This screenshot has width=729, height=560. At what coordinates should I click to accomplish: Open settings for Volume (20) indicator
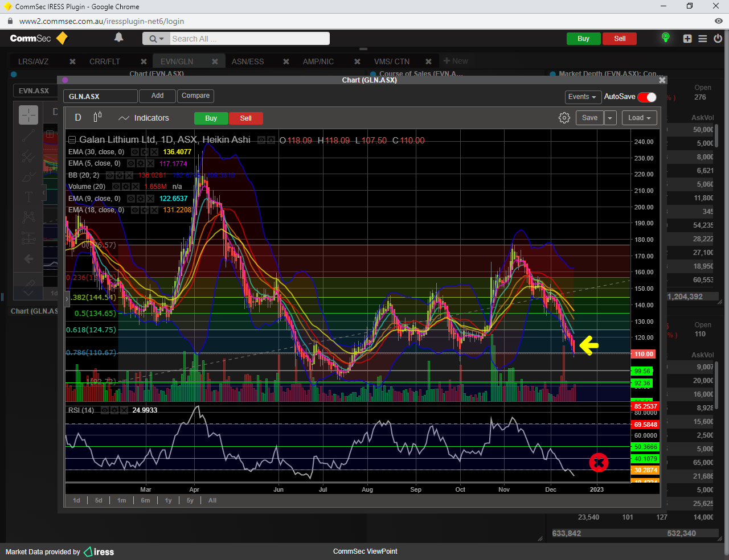(126, 187)
